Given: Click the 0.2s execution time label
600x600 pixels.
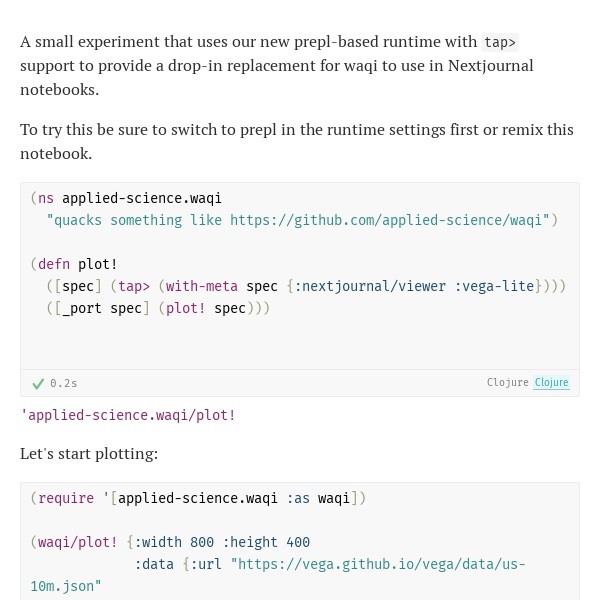Looking at the screenshot, I should 64,383.
